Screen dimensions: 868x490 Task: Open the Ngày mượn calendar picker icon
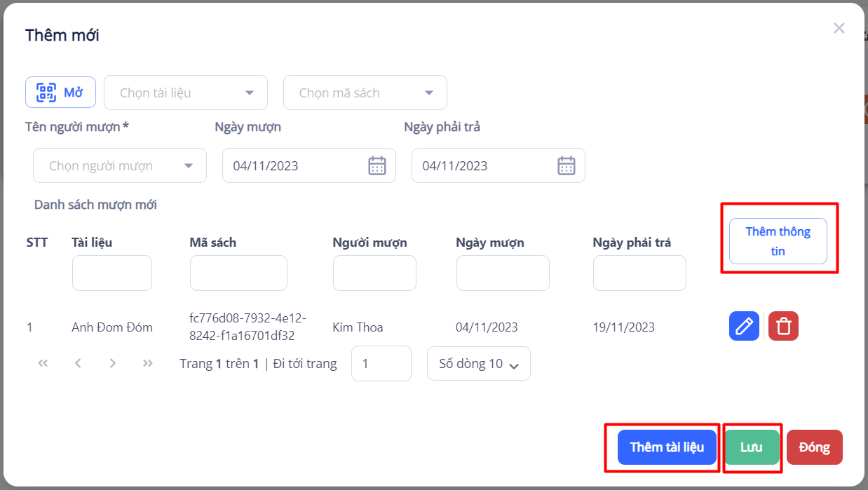(377, 166)
